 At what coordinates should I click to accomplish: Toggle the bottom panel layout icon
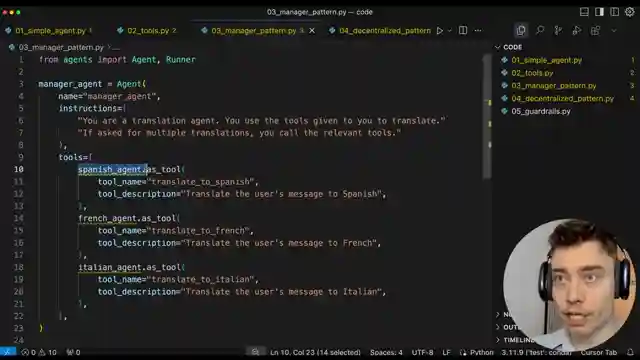coord(584,12)
